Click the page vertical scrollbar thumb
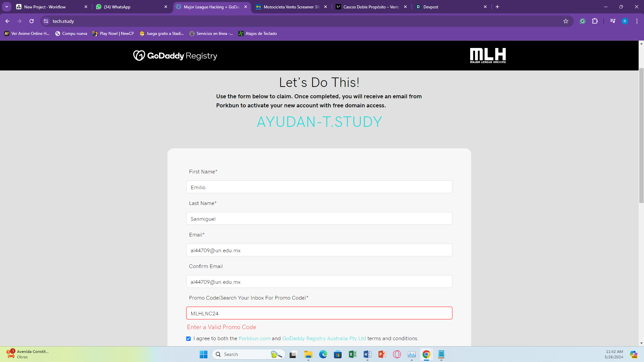 (641, 136)
